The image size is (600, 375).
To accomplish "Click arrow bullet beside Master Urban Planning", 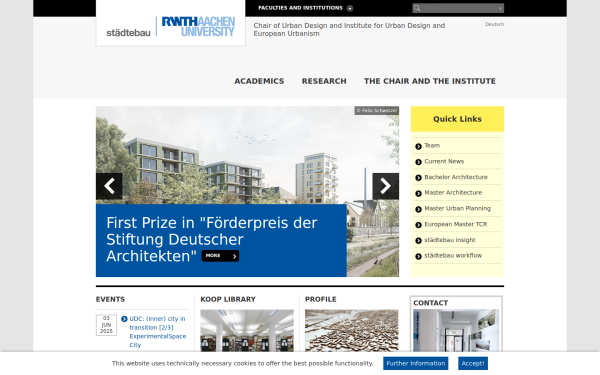I will point(418,209).
